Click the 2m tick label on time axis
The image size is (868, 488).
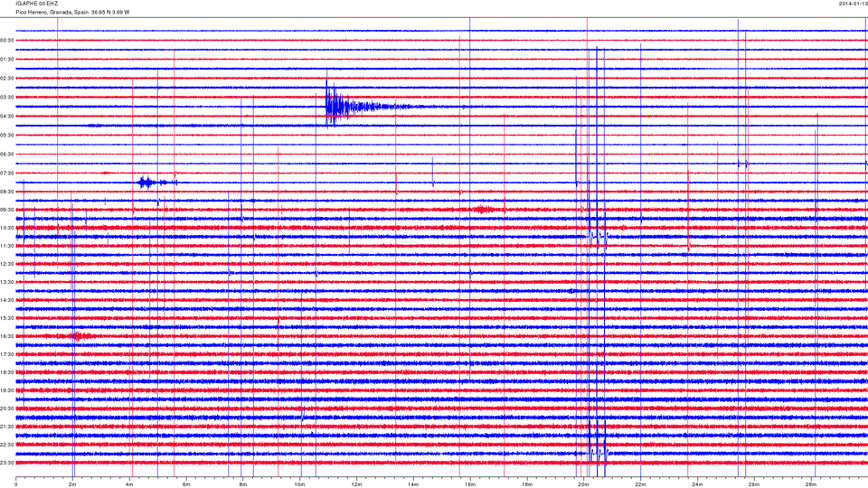coord(72,484)
